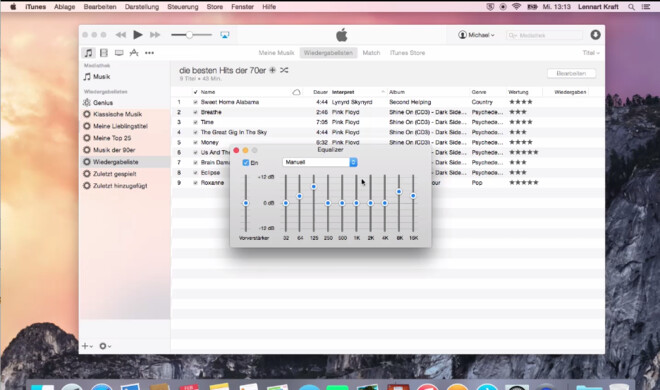Click the Vorverstärker slider knob

click(246, 203)
